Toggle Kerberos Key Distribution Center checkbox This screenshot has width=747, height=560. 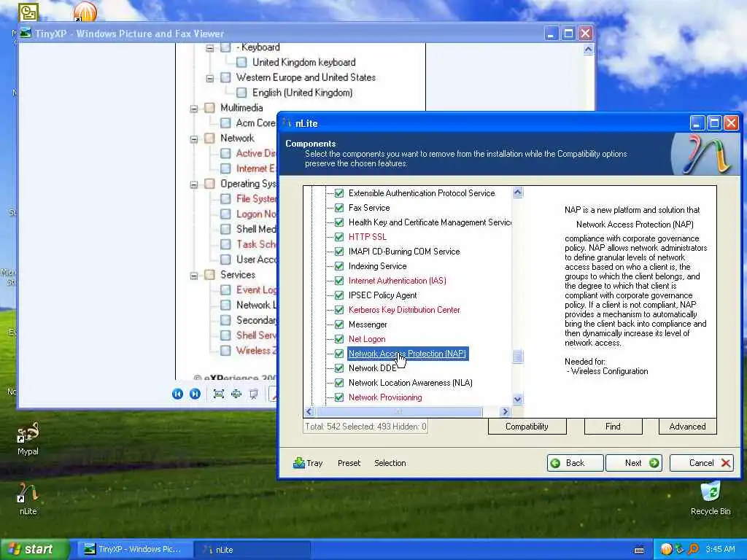[x=339, y=310]
